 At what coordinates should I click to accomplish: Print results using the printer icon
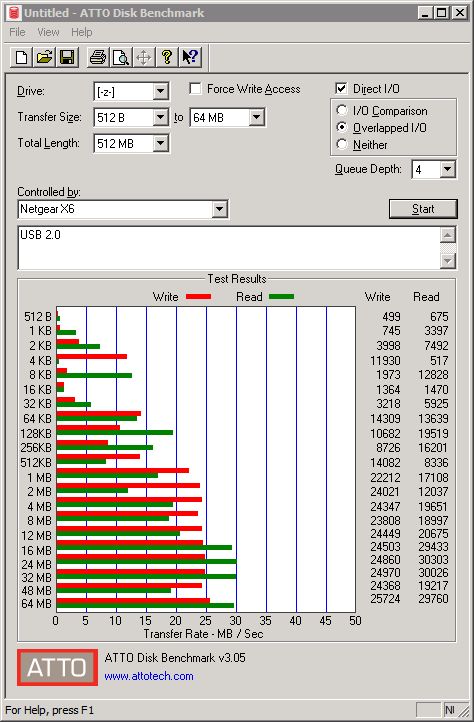click(98, 58)
